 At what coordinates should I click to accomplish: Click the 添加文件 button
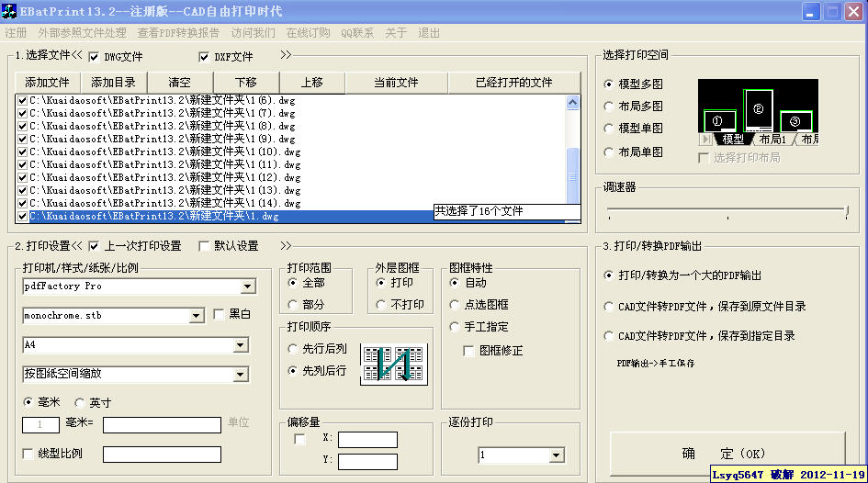(47, 83)
